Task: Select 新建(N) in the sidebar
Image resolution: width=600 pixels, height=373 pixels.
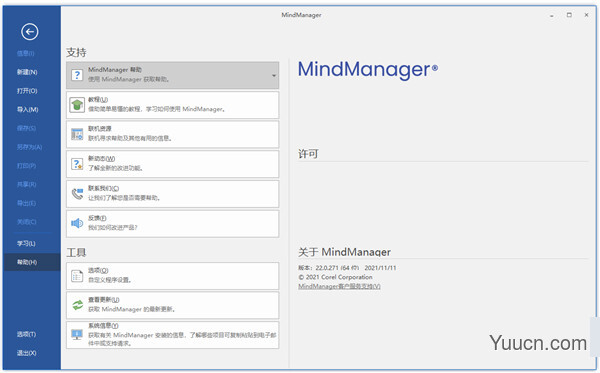Action: click(x=27, y=72)
